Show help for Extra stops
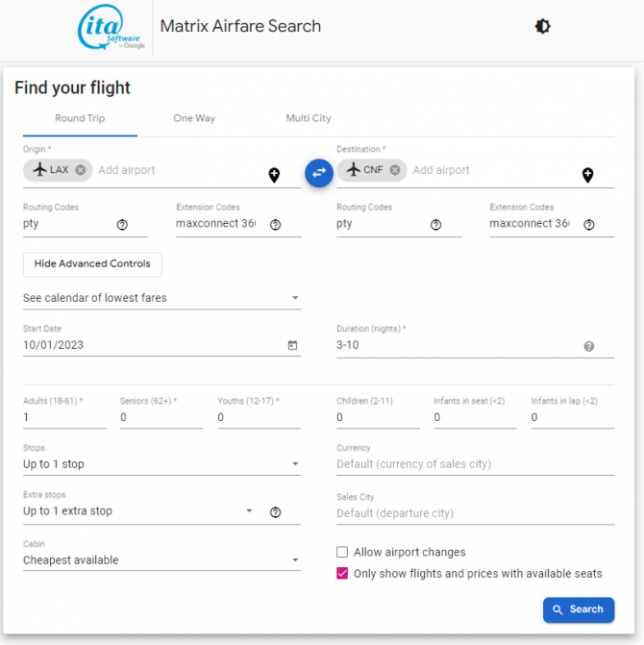The height and width of the screenshot is (645, 644). tap(275, 512)
